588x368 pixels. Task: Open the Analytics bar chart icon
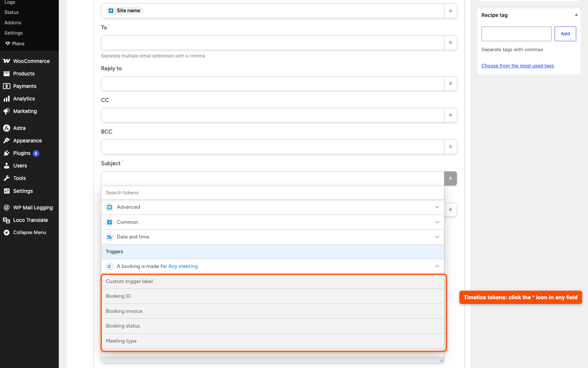[7, 99]
